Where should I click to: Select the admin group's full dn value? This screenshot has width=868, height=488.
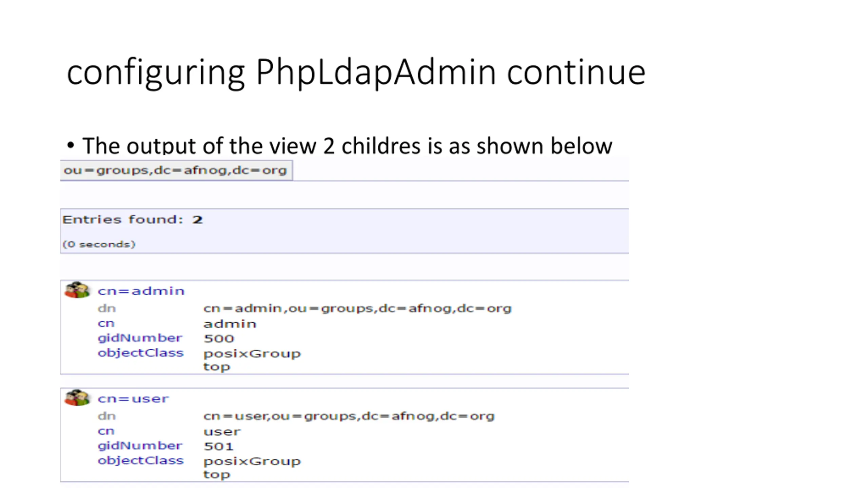357,309
